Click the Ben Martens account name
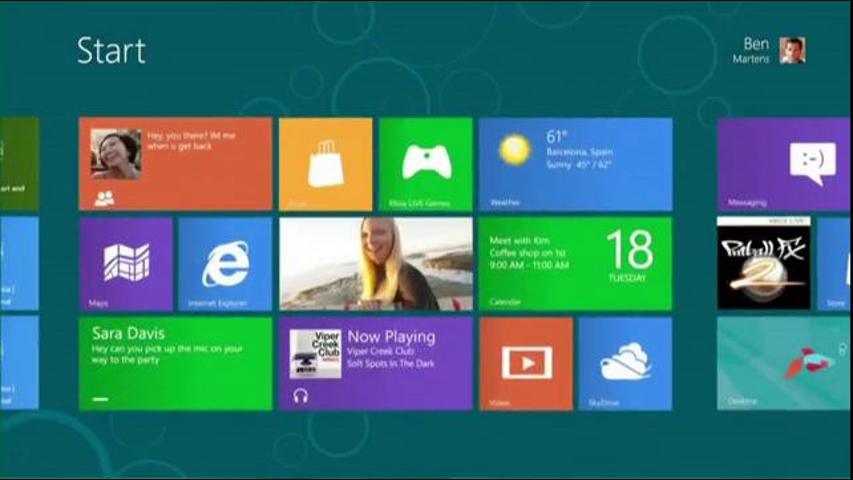This screenshot has width=853, height=480. (x=751, y=51)
